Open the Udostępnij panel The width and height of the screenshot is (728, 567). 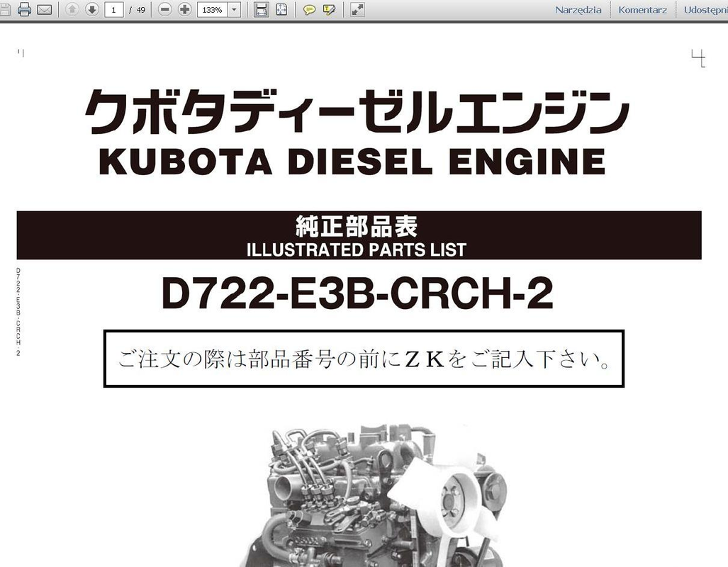click(706, 10)
